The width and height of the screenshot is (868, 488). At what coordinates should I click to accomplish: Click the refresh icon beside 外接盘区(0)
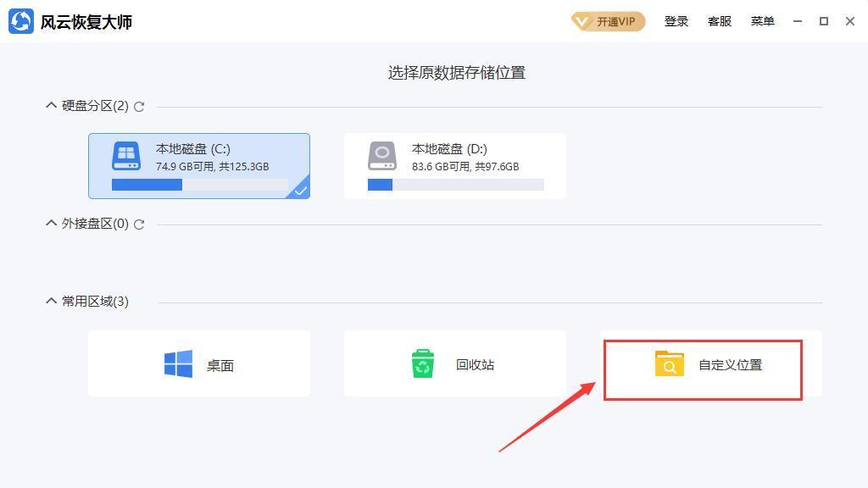[139, 225]
